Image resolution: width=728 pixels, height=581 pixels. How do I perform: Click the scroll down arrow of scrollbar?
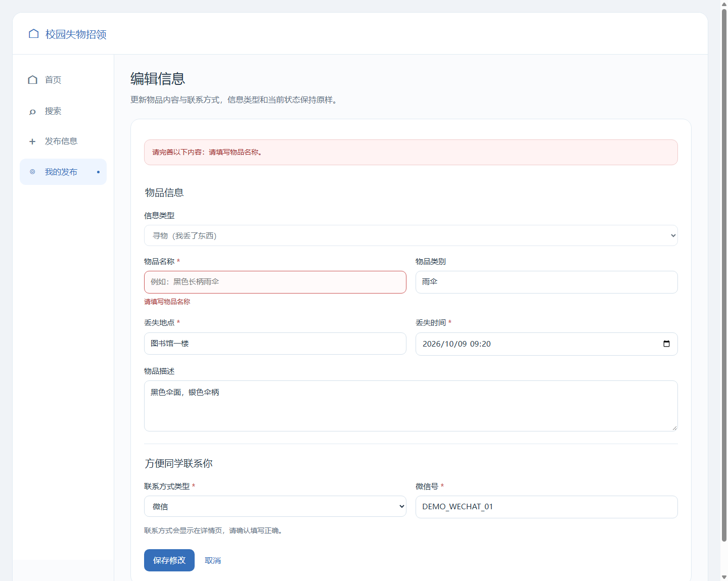[x=724, y=577]
